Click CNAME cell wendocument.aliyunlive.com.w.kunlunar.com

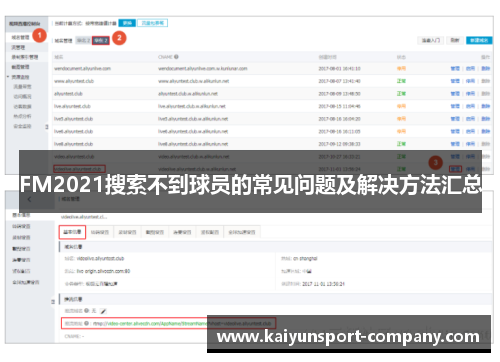click(203, 68)
